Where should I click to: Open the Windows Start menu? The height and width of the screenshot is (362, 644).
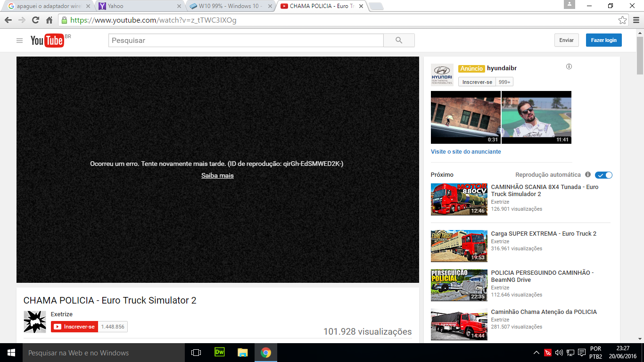point(11,353)
